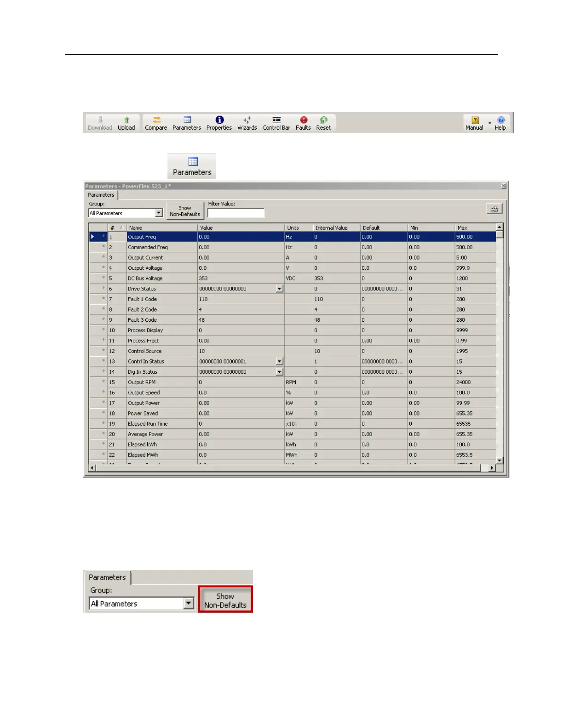563x728 pixels.
Task: Sort by the Name column header
Action: point(161,228)
